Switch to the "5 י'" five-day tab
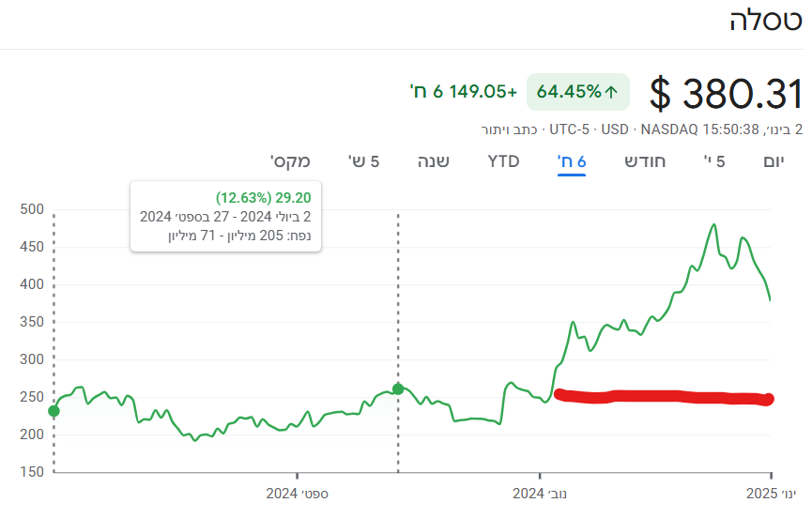This screenshot has height=518, width=812. tap(714, 160)
